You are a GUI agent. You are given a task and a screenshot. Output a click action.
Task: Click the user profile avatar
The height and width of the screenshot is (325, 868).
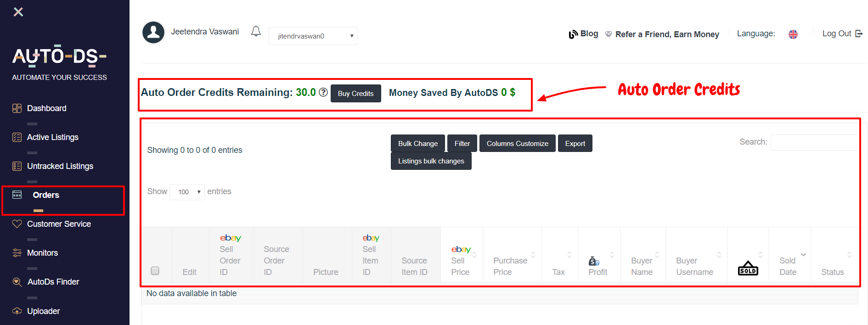click(x=153, y=33)
